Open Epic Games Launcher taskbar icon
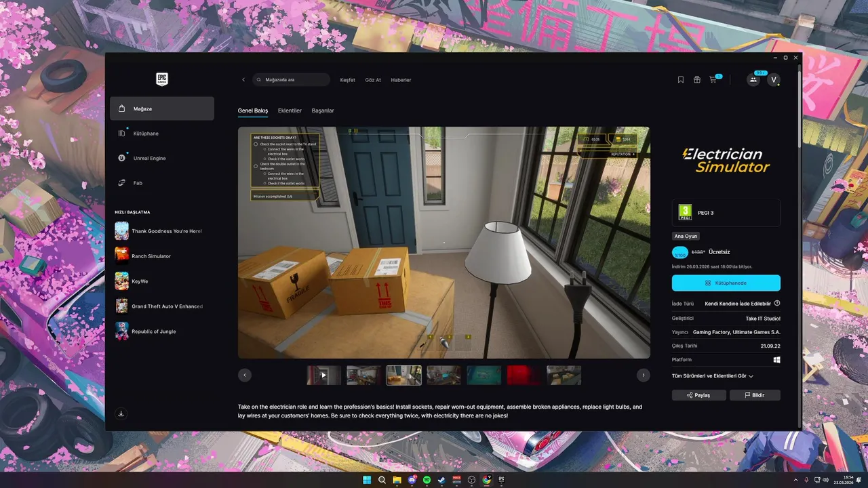This screenshot has height=488, width=868. point(502,480)
